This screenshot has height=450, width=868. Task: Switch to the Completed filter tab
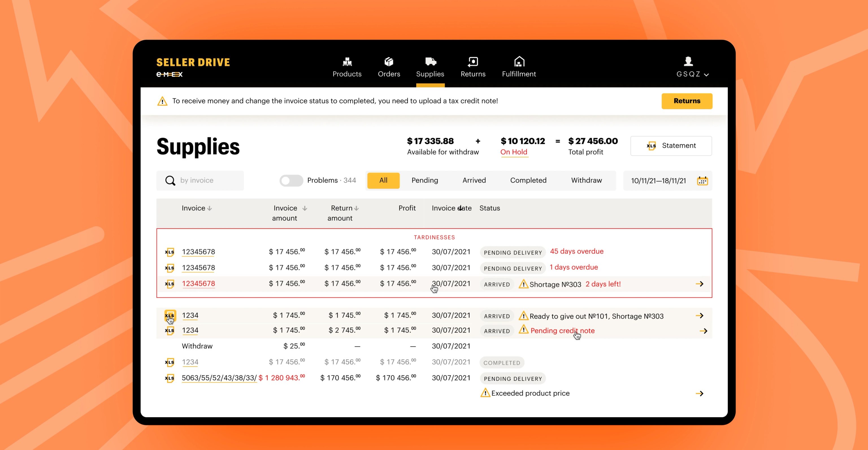[528, 180]
